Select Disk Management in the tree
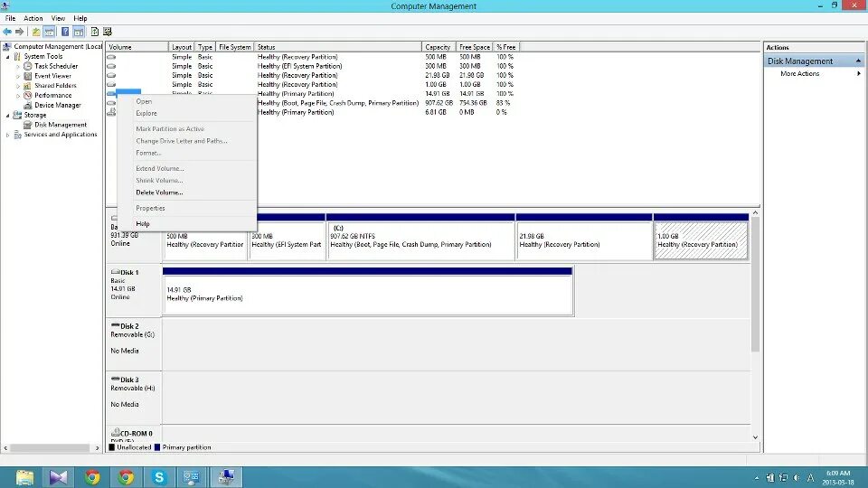Viewport: 868px width, 488px height. point(61,125)
